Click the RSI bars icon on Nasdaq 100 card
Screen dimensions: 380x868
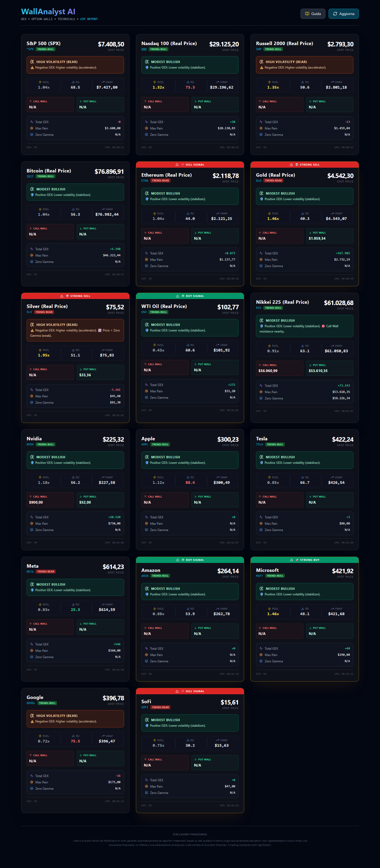188,82
